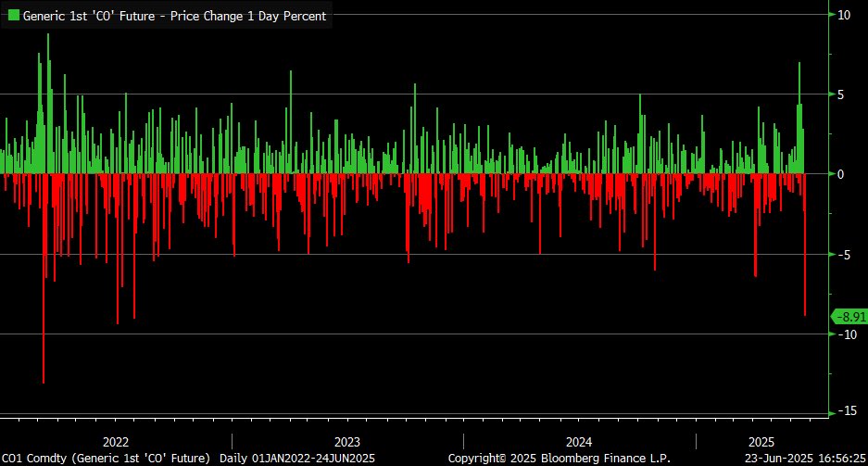Click the 'CO1 Comdty' ticker text
868x466 pixels.
coord(33,459)
